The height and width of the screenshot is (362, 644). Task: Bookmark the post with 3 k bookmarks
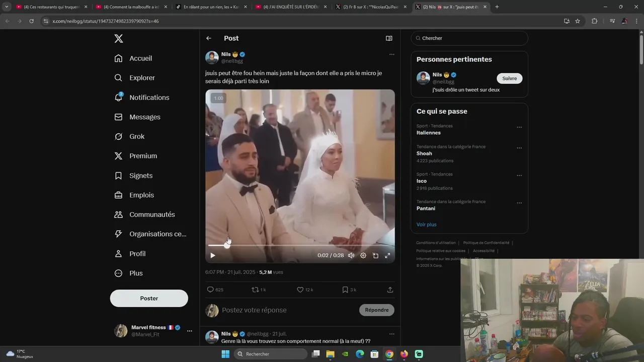click(349, 290)
